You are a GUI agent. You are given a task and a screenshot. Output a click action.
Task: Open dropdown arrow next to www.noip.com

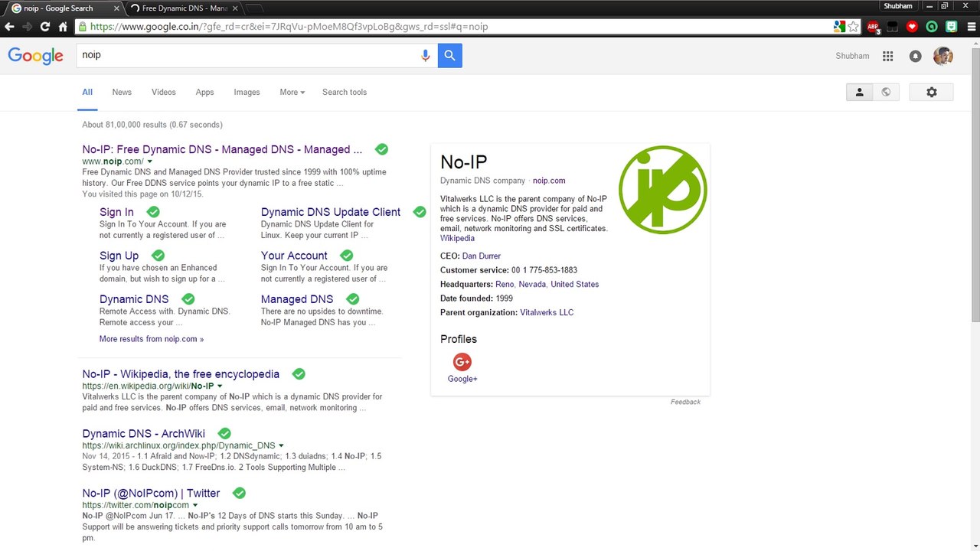click(x=150, y=161)
